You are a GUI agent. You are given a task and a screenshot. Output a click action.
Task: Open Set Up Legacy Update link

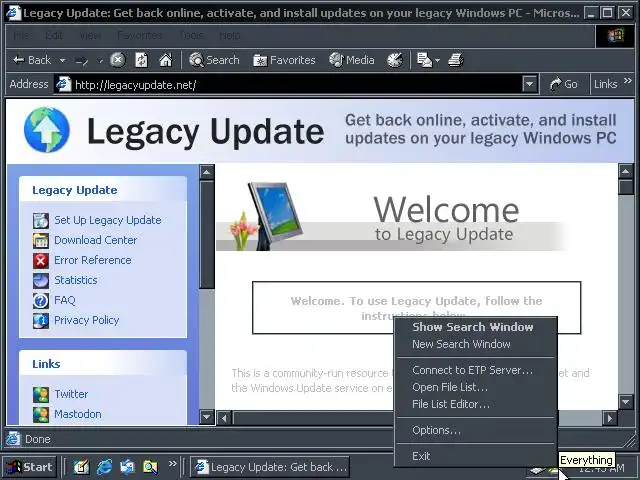point(108,220)
